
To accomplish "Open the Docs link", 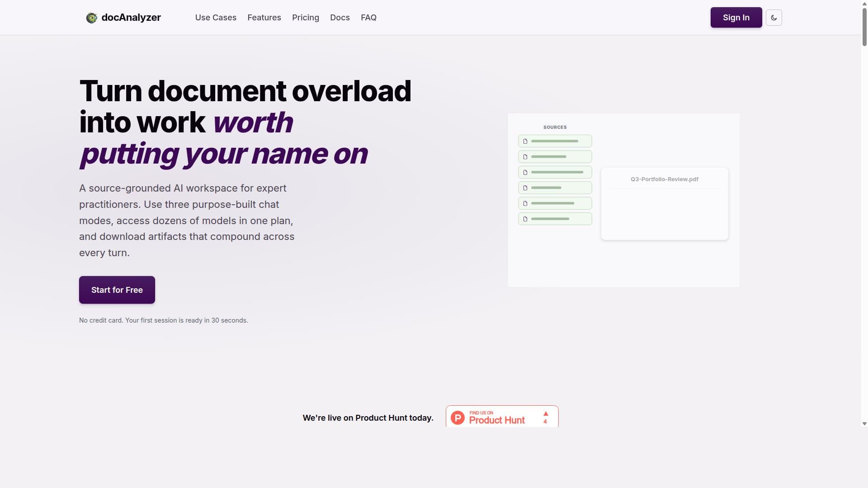I will pos(340,18).
